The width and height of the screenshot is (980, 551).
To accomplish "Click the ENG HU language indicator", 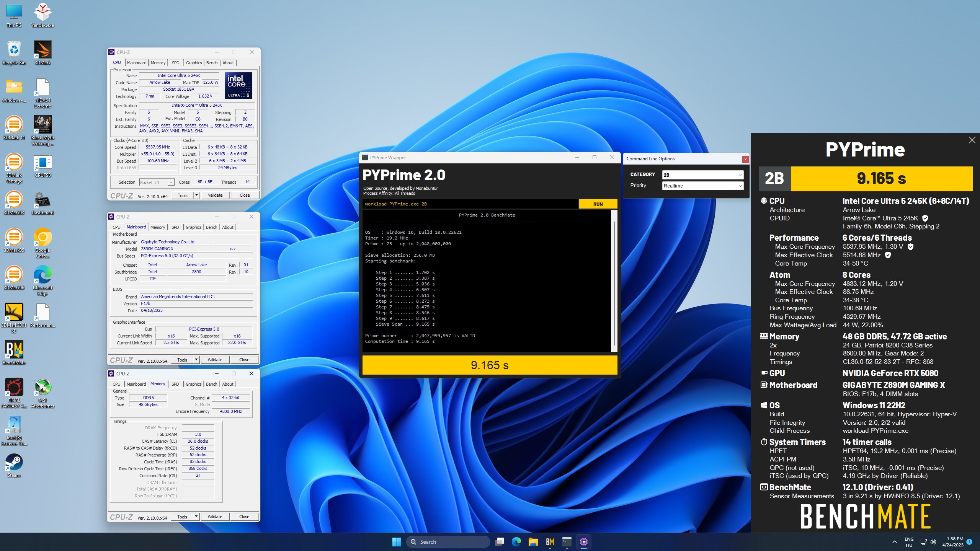I will (x=909, y=542).
